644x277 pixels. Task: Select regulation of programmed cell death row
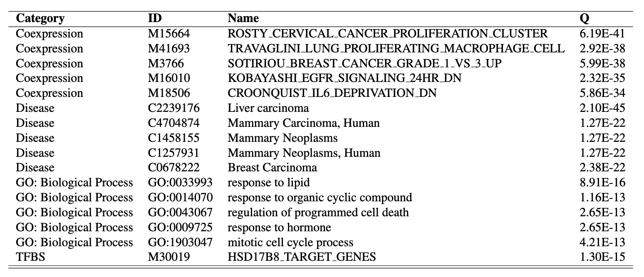coord(318,213)
